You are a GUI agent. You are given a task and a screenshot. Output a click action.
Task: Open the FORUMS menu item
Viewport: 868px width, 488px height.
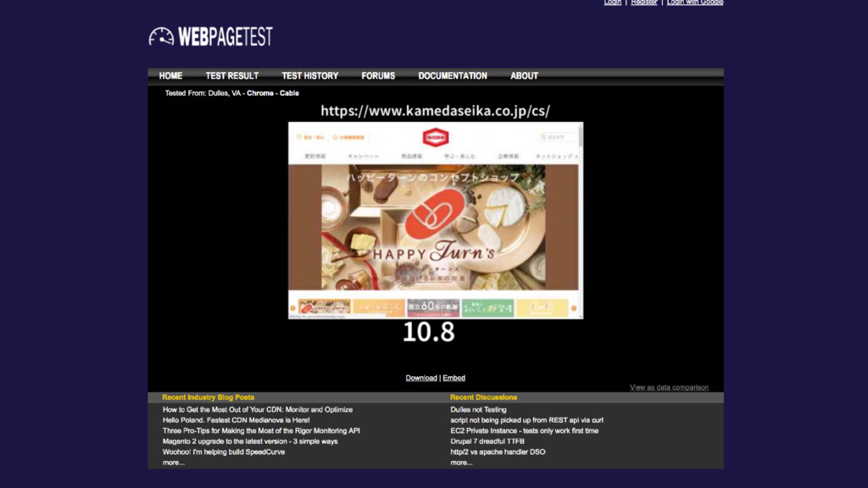378,75
